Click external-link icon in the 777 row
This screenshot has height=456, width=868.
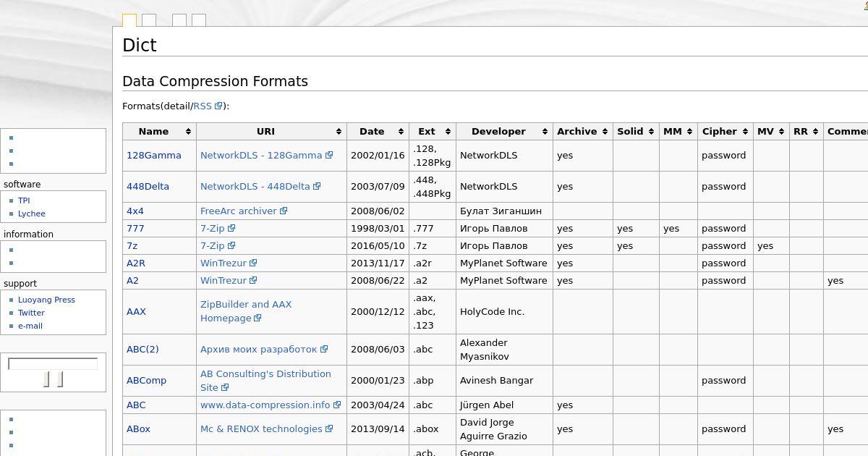click(231, 228)
